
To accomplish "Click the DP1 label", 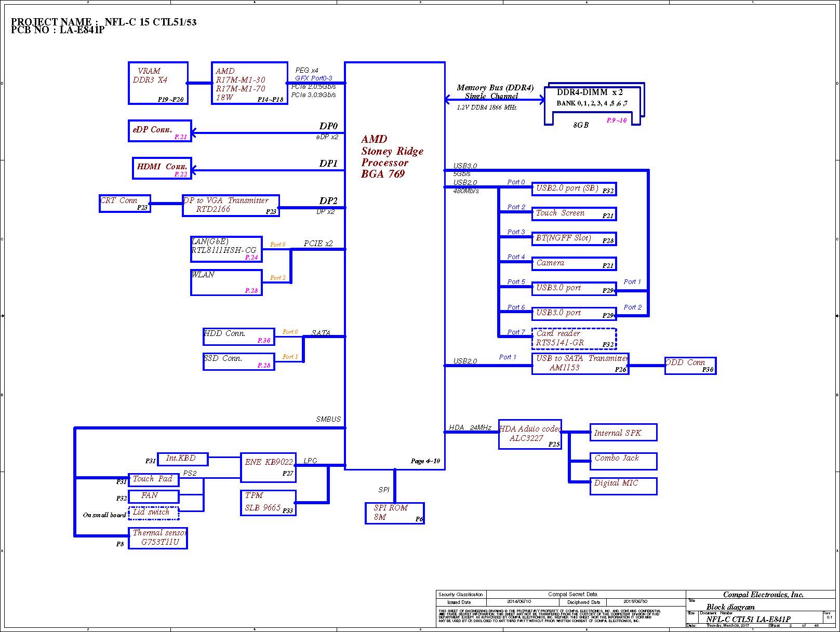I will (328, 164).
